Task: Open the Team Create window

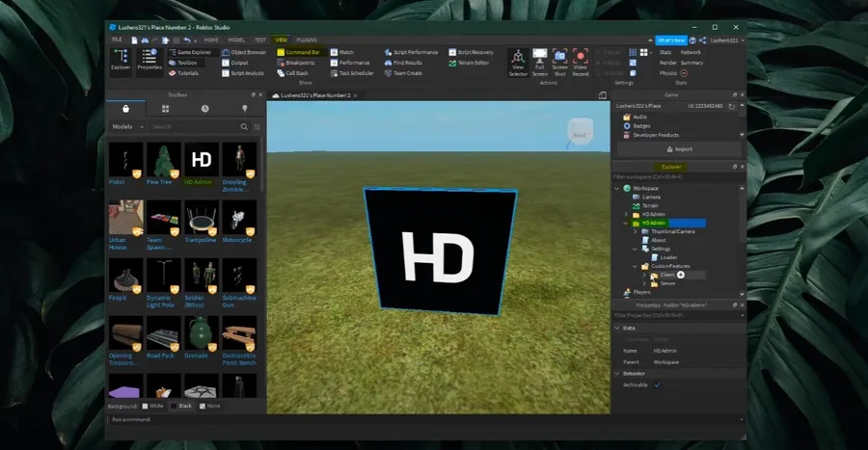Action: (x=403, y=73)
